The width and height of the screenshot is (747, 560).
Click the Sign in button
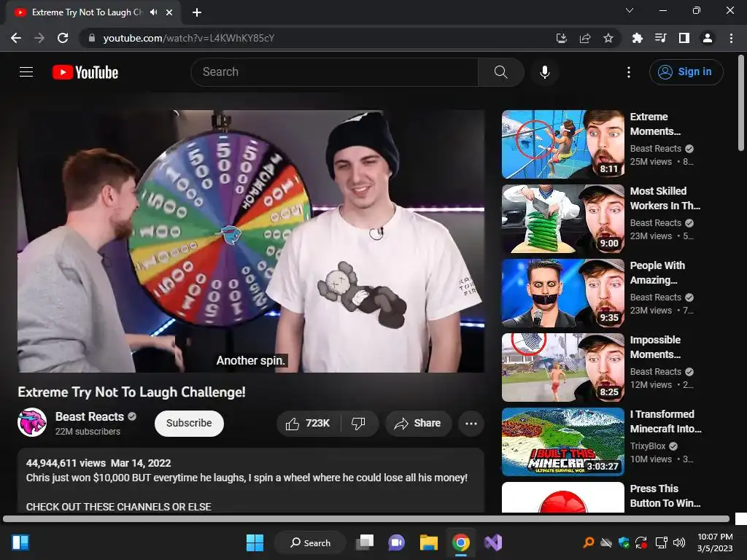pos(686,72)
